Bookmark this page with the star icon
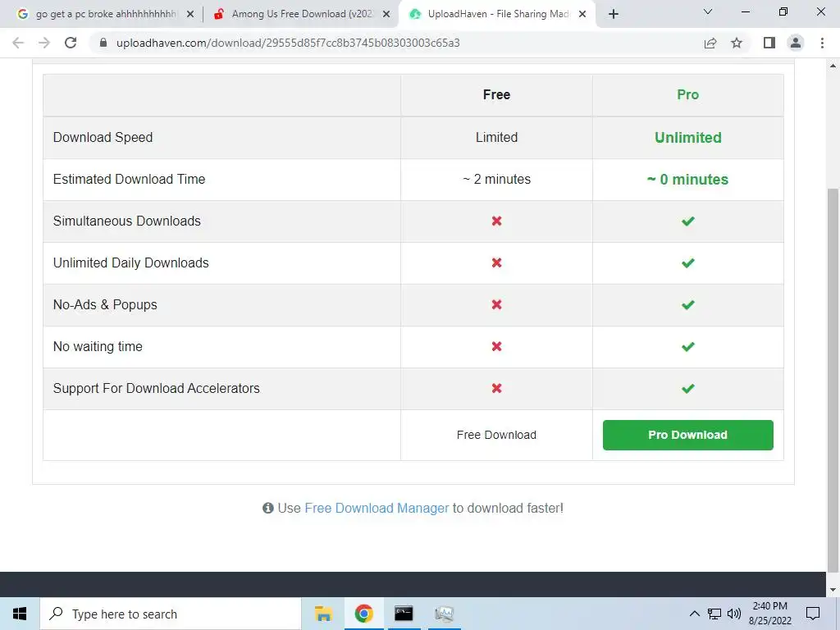This screenshot has width=840, height=630. [x=737, y=43]
